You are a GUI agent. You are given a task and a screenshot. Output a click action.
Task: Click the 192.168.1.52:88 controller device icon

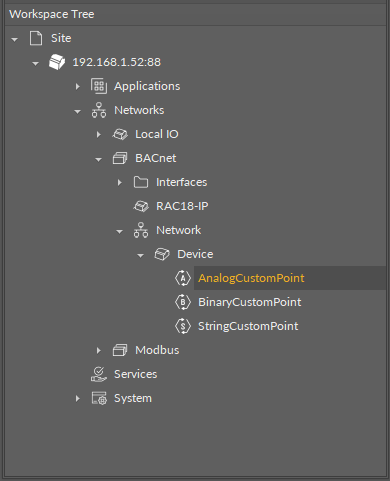click(x=57, y=62)
